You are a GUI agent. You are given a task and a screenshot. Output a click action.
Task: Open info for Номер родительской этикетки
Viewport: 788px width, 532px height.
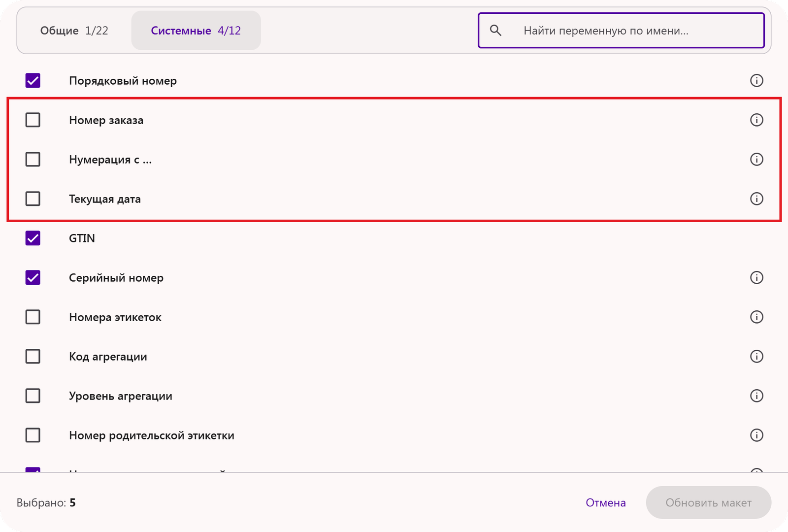pos(756,435)
